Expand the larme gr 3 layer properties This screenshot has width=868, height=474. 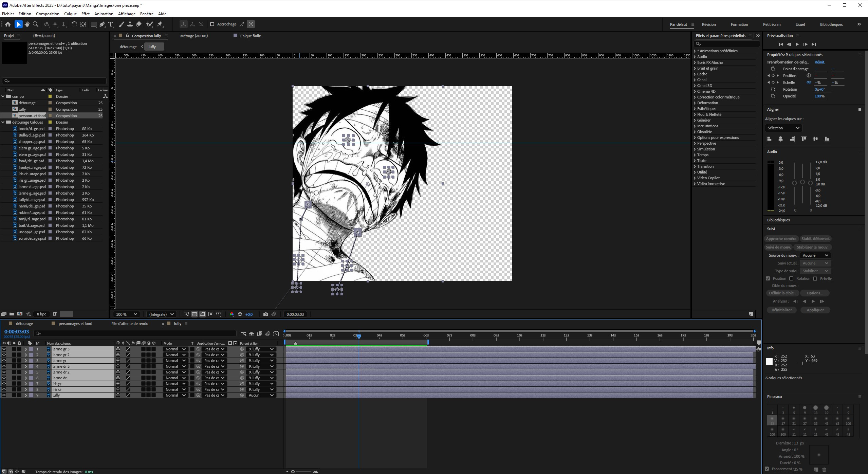(x=26, y=349)
